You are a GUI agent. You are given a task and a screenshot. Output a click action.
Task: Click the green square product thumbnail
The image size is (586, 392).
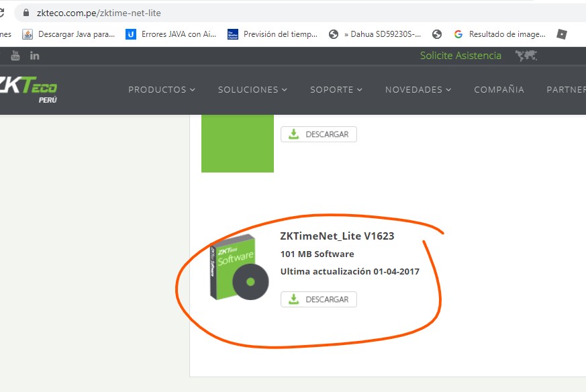[x=238, y=144]
